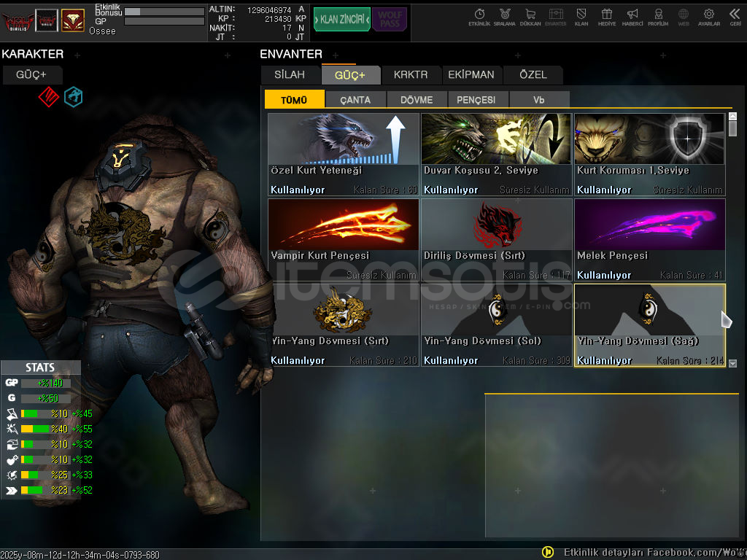Click the Wolfteam logo in top-left
The height and width of the screenshot is (560, 747).
pos(18,21)
